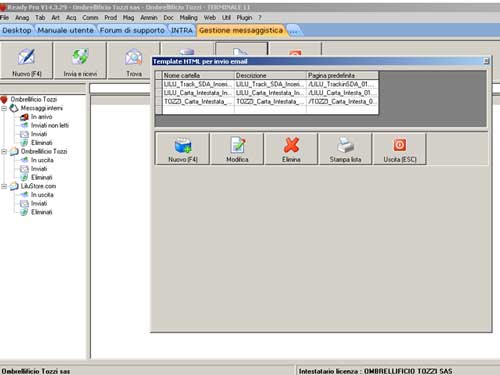Click the Nuovo (F4) new message toolbar button

[26, 61]
